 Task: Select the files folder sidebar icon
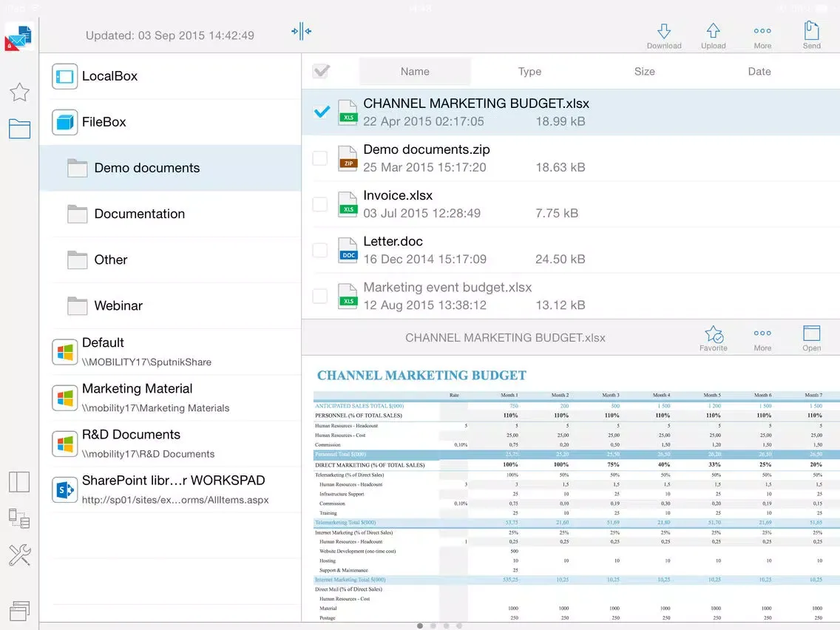coord(19,129)
